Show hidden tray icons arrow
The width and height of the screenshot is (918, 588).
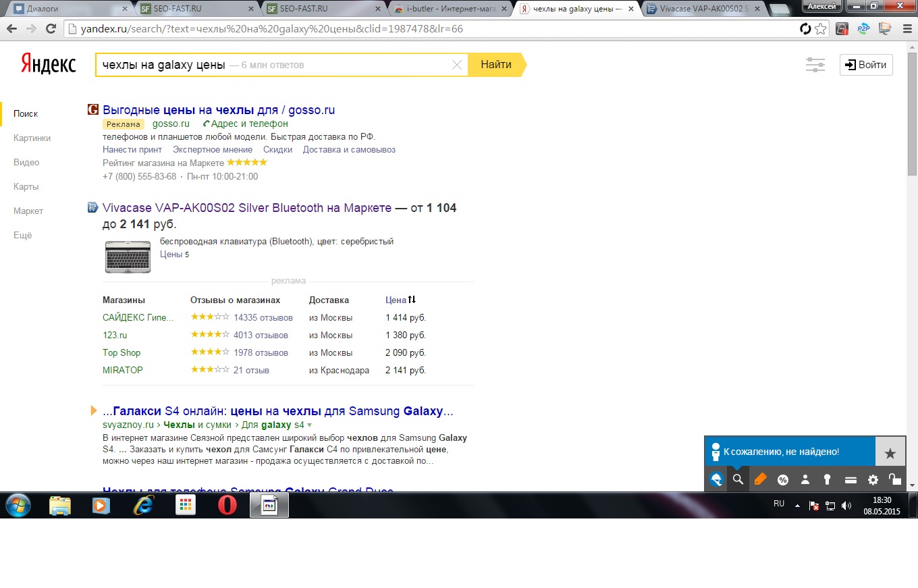pyautogui.click(x=797, y=505)
